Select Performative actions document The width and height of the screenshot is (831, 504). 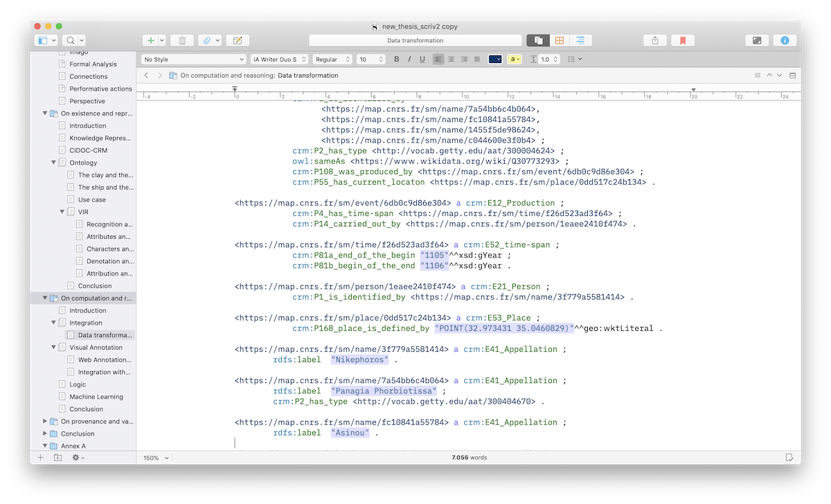100,89
